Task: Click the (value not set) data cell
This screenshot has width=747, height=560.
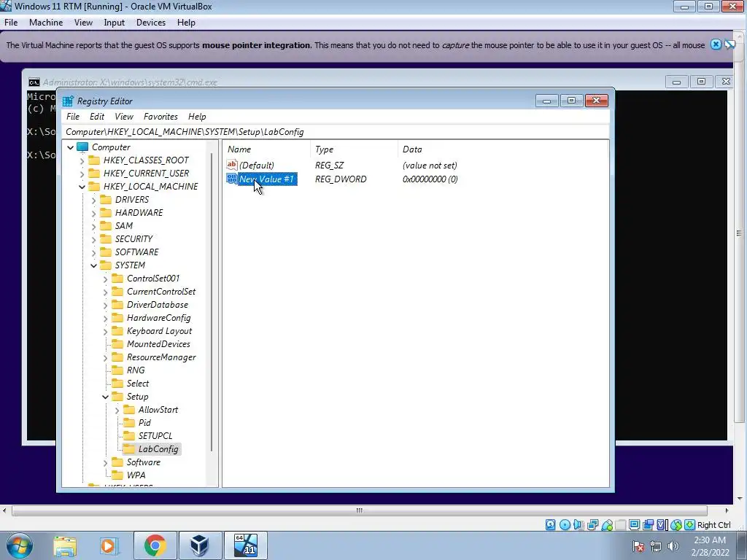Action: (430, 166)
